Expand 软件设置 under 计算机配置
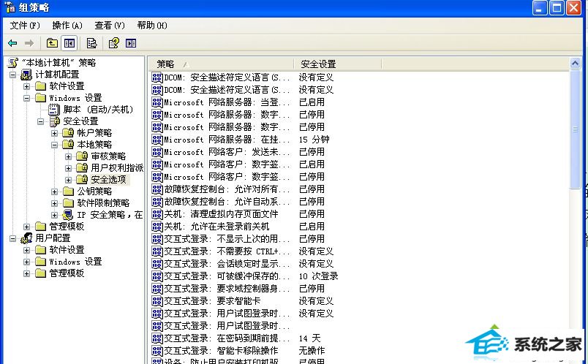Image resolution: width=588 pixels, height=364 pixels. (26, 86)
